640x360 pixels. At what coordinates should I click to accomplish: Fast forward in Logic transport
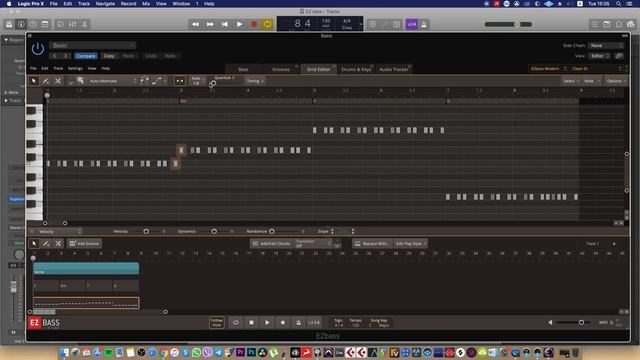(x=210, y=24)
